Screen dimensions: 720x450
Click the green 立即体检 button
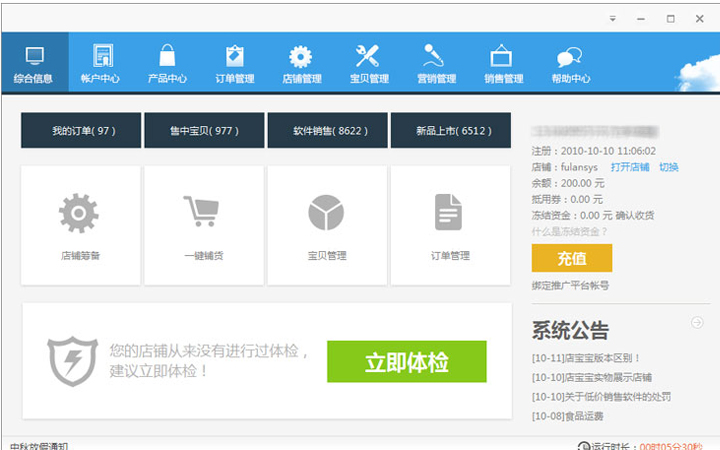click(406, 362)
